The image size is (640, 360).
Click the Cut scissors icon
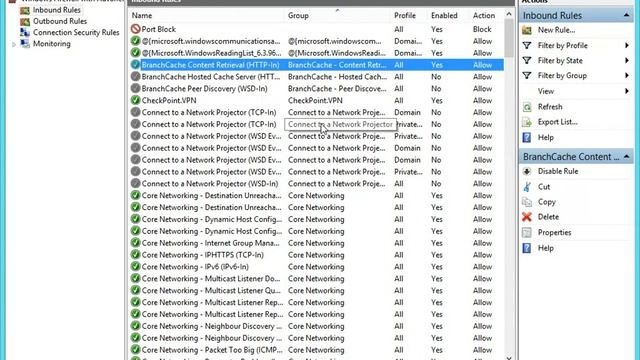coord(527,187)
